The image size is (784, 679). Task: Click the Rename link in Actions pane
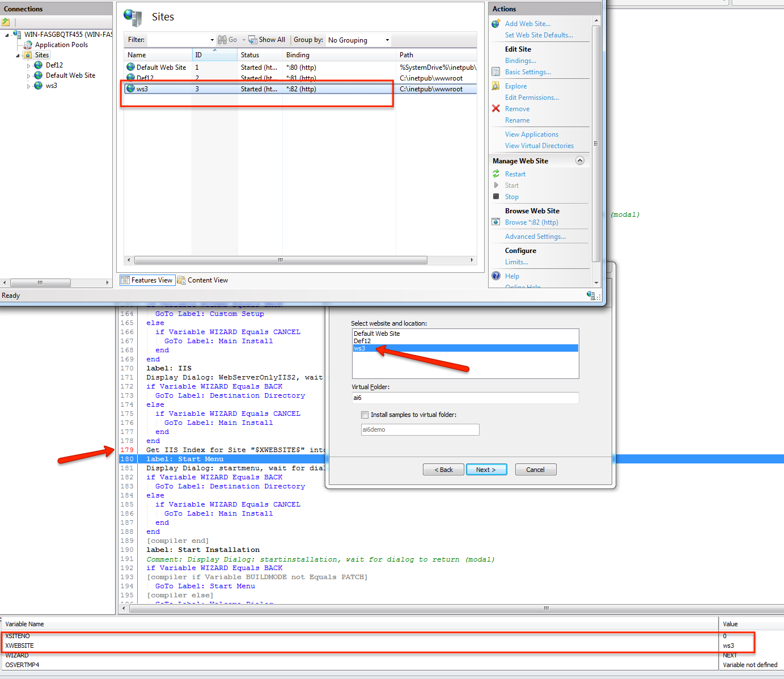pyautogui.click(x=517, y=120)
